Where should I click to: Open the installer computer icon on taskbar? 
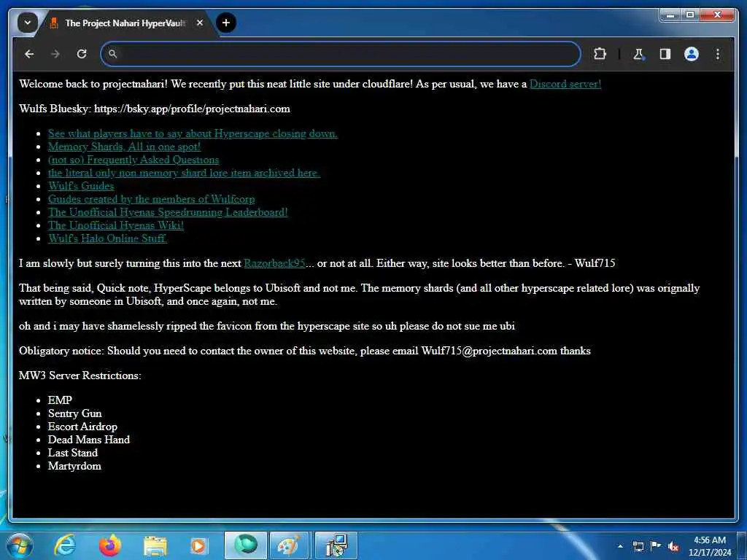[x=336, y=545]
